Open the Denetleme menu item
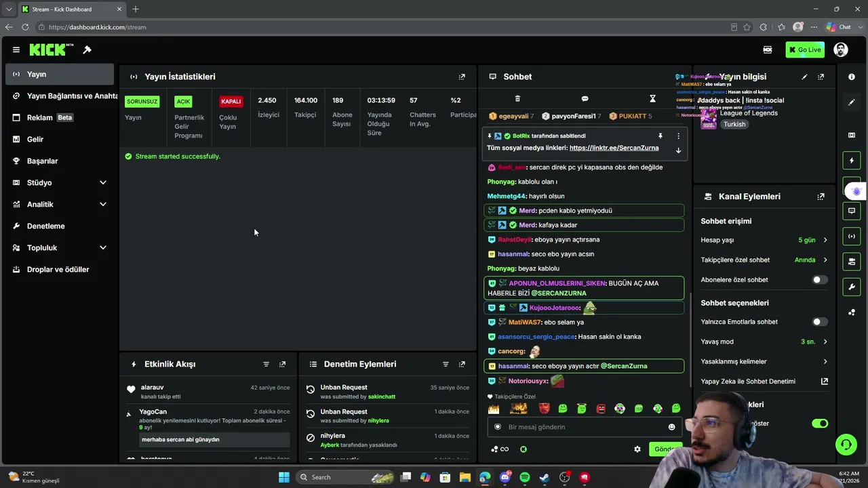Screen dimensions: 868x488 (60, 226)
